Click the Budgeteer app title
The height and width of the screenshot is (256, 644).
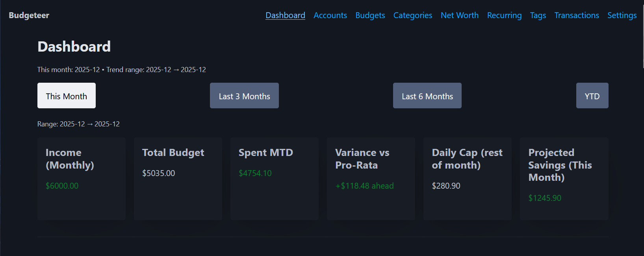coord(29,15)
